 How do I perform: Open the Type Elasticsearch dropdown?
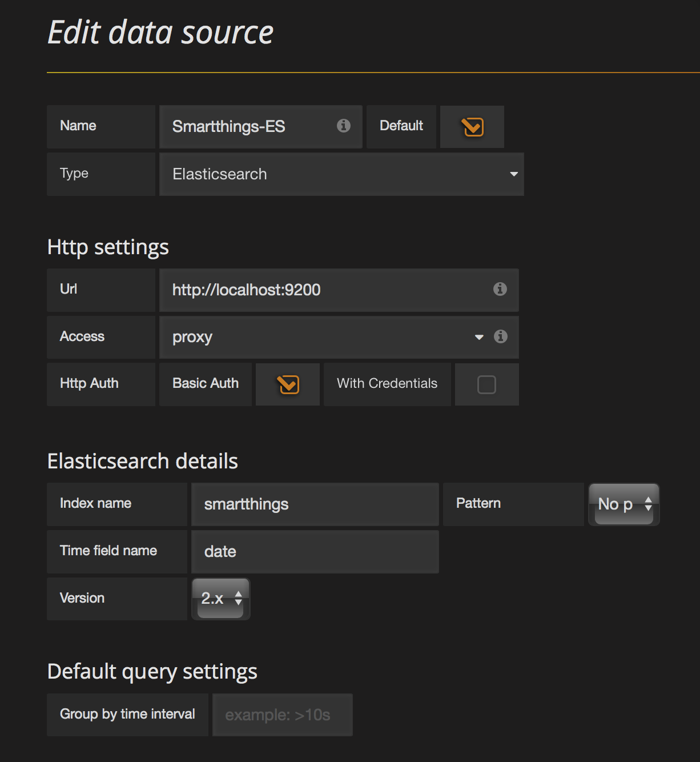coord(341,174)
